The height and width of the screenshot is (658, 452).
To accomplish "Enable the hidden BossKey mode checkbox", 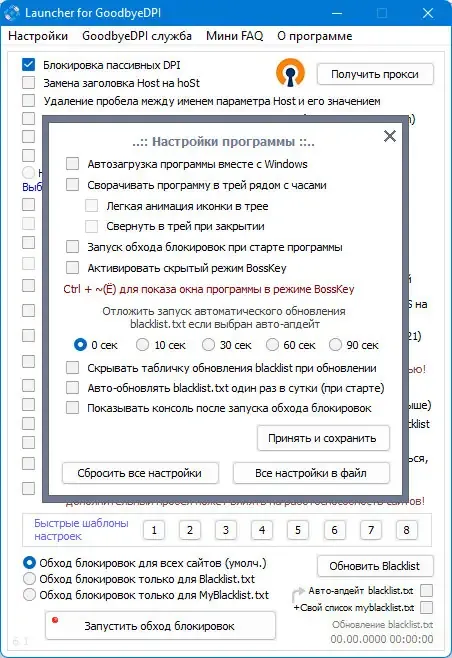I will 73,268.
